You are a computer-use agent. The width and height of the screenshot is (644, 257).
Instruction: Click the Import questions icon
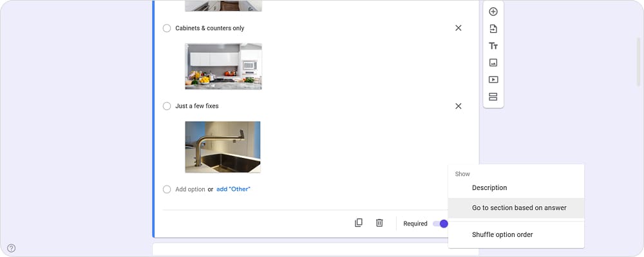[493, 29]
